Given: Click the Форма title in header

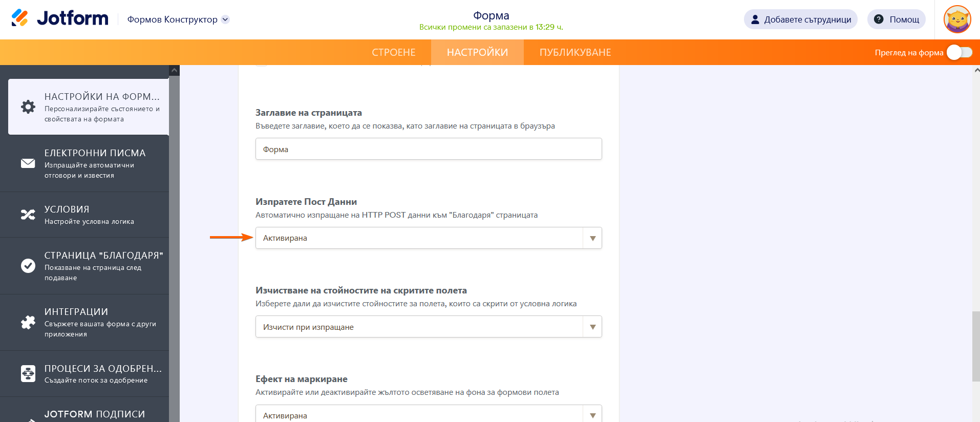Looking at the screenshot, I should click(x=491, y=16).
